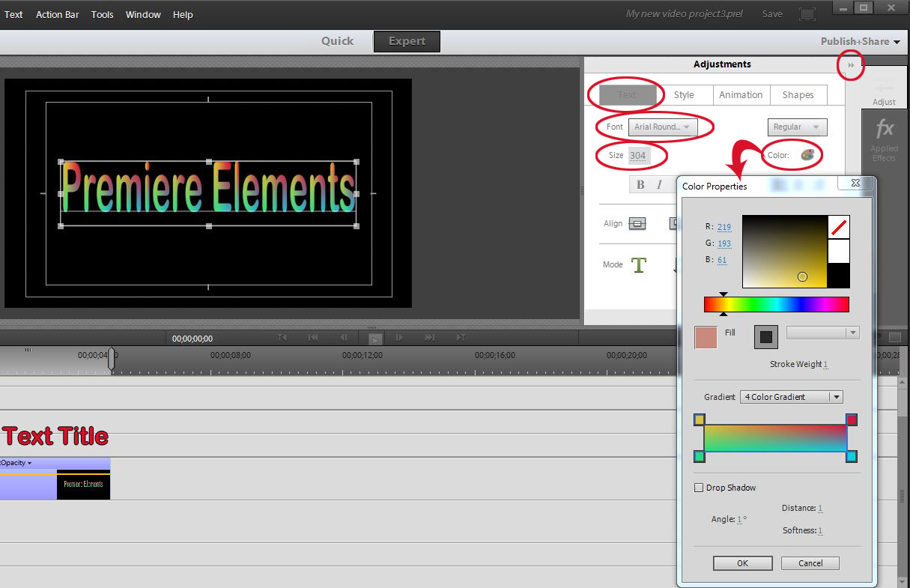Screen dimensions: 910x588
Task: Click the B value 61
Action: pyautogui.click(x=722, y=260)
